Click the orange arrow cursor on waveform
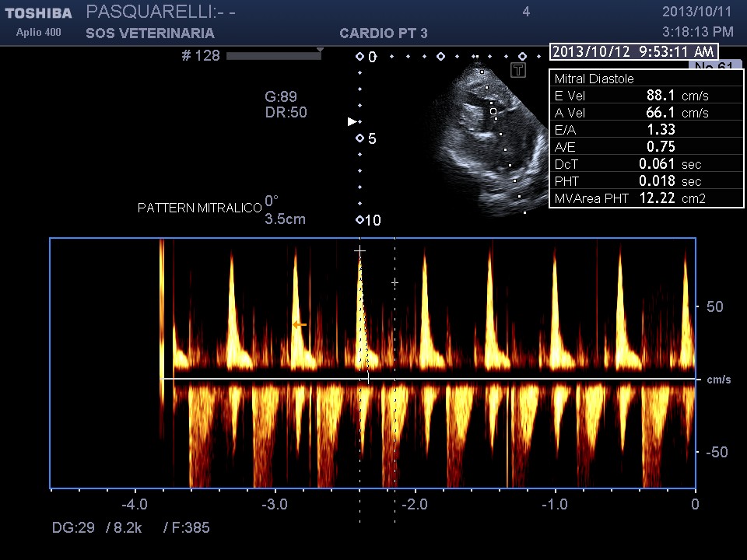Screen dimensions: 747x560 [299, 324]
